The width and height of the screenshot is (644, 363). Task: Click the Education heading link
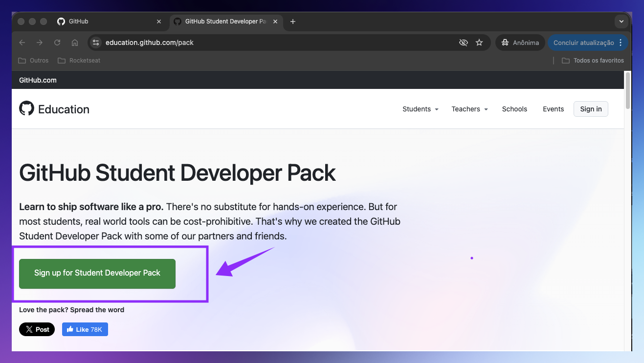tap(64, 109)
